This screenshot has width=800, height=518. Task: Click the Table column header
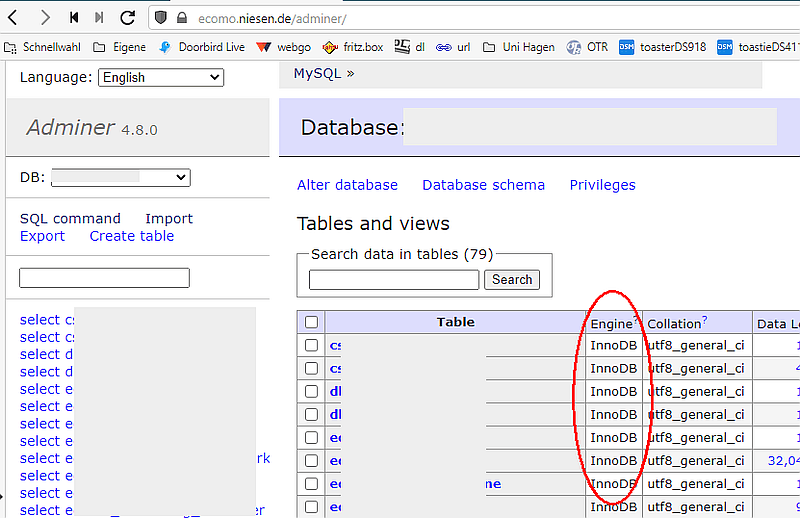[455, 322]
